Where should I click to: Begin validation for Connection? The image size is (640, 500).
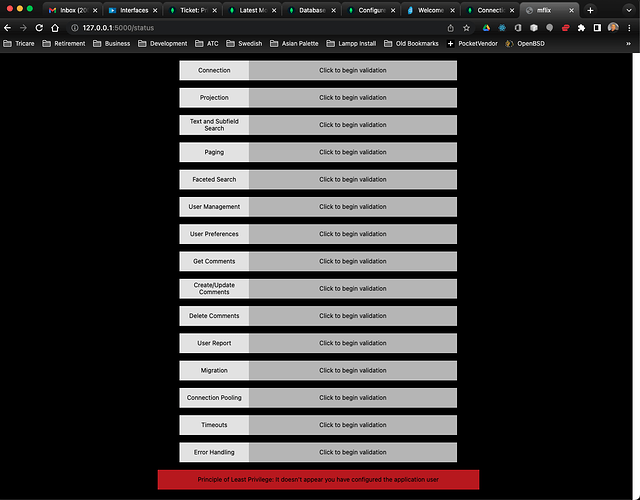pyautogui.click(x=353, y=70)
